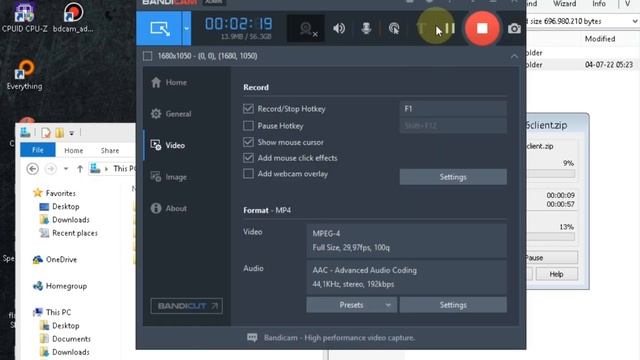Switch to Share tab in Explorer

tap(110, 151)
